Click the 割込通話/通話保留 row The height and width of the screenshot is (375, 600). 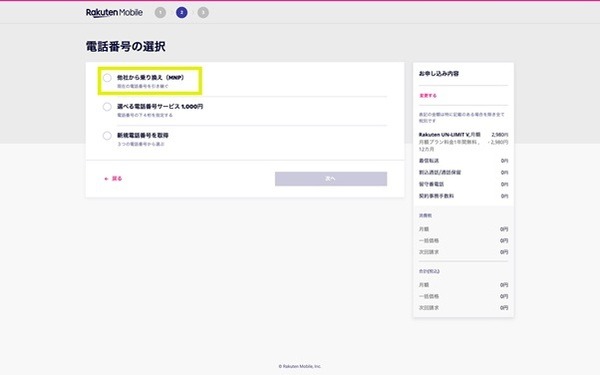[463, 173]
